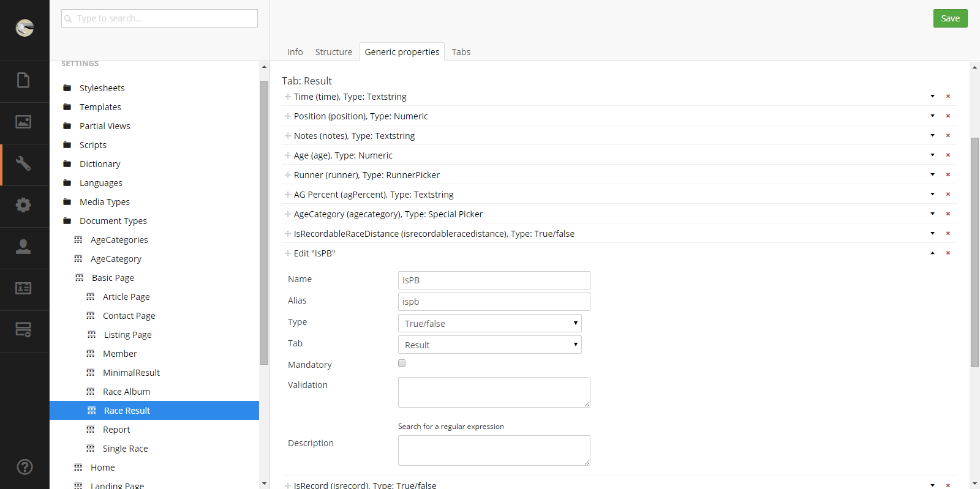The height and width of the screenshot is (489, 980).
Task: Click the Document Types folder icon
Action: (x=67, y=221)
